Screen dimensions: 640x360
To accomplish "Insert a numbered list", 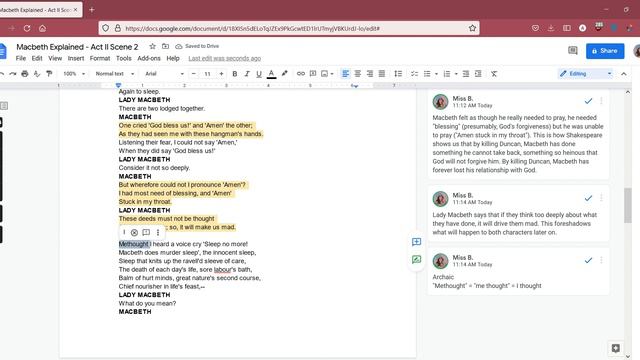I will (447, 74).
